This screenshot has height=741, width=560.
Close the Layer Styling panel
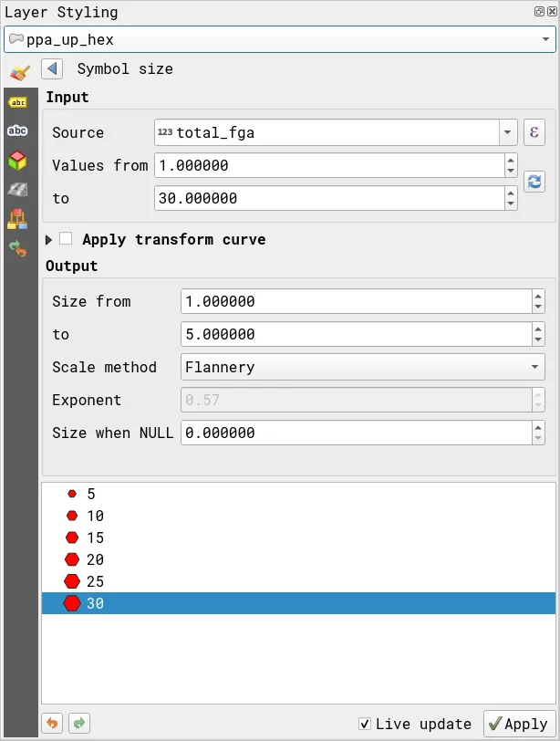[552, 11]
